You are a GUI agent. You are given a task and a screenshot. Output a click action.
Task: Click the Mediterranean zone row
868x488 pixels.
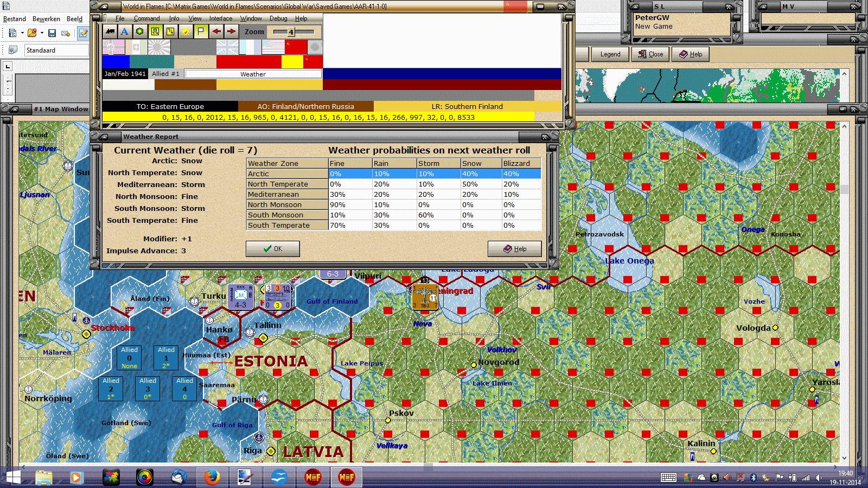click(394, 195)
